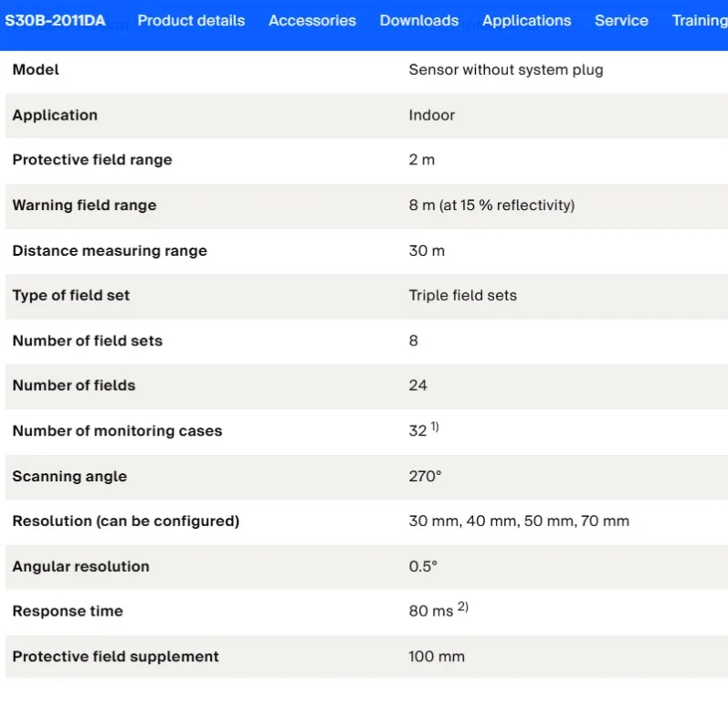Click the Triple field sets value

point(462,295)
